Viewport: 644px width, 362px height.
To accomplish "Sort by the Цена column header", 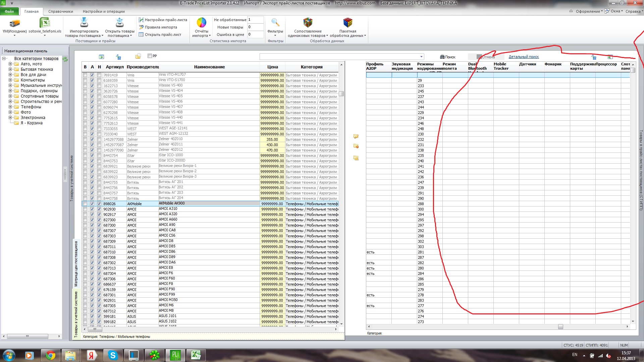I will (x=273, y=67).
